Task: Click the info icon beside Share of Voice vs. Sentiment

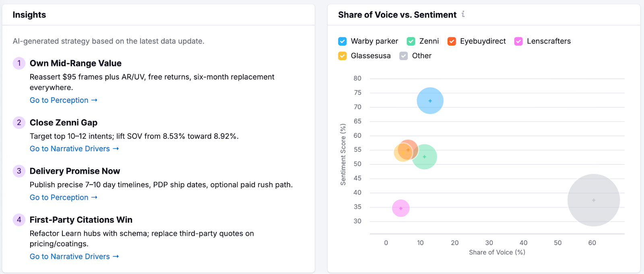Action: (x=462, y=15)
